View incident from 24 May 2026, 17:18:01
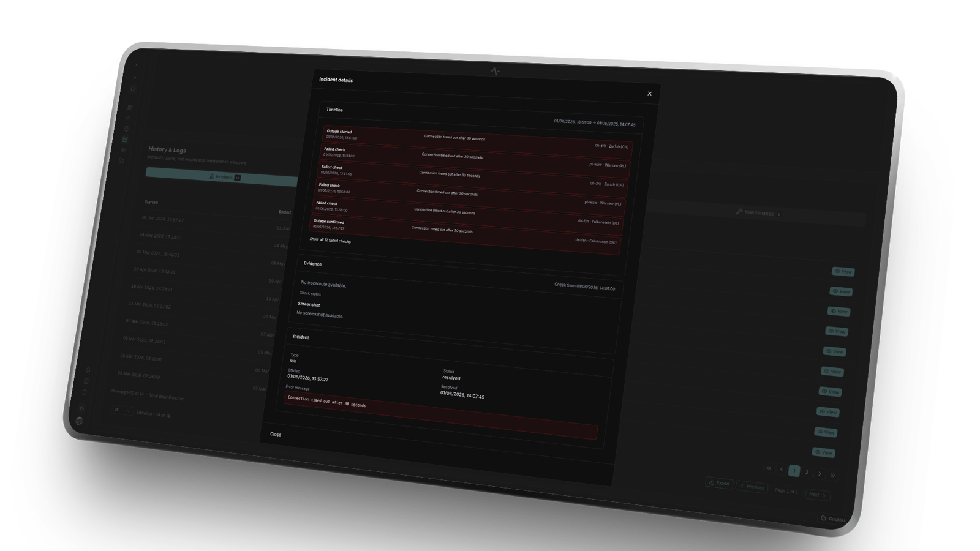This screenshot has width=980, height=551. pyautogui.click(x=842, y=291)
